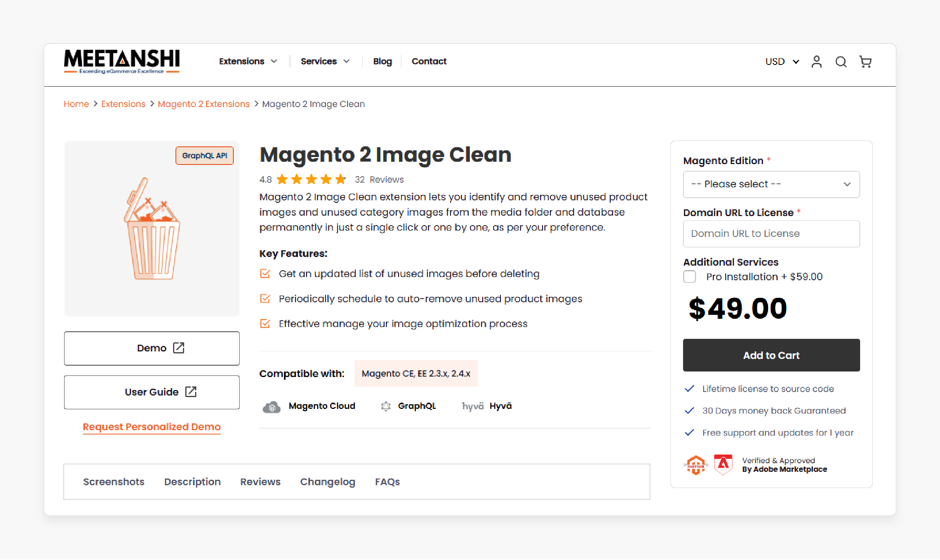Viewport: 940px width, 560px height.
Task: Click the Magento Partner badge icon
Action: click(696, 464)
